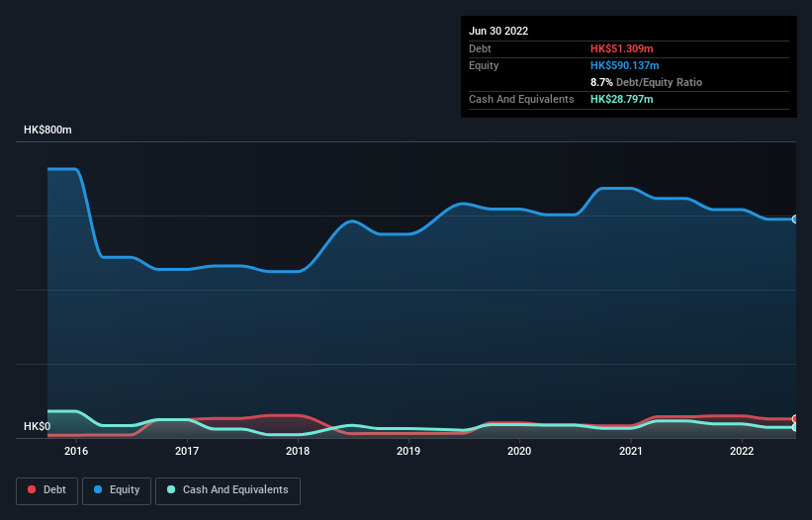
Task: Click the Debt line endpoint marker
Action: click(795, 418)
